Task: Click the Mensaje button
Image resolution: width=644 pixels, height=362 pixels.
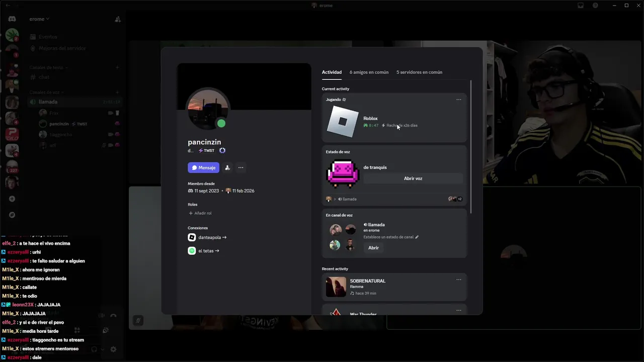Action: (203, 167)
